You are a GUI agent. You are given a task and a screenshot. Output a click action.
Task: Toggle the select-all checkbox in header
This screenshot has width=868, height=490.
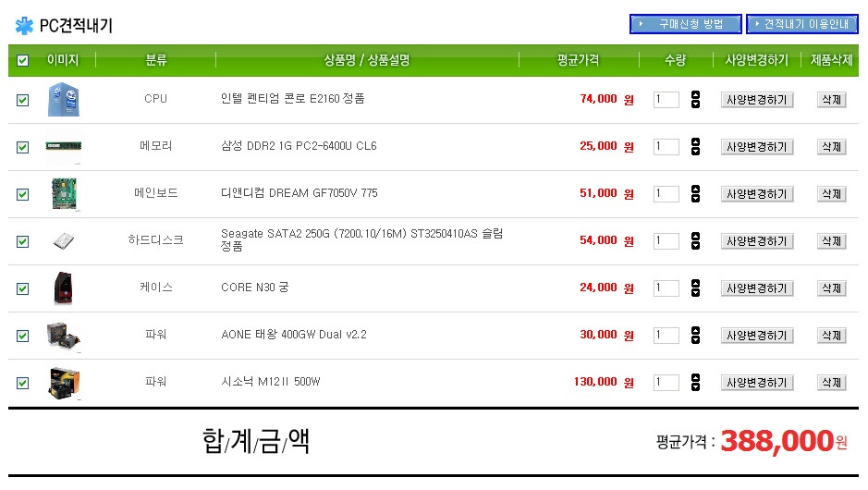(x=23, y=60)
